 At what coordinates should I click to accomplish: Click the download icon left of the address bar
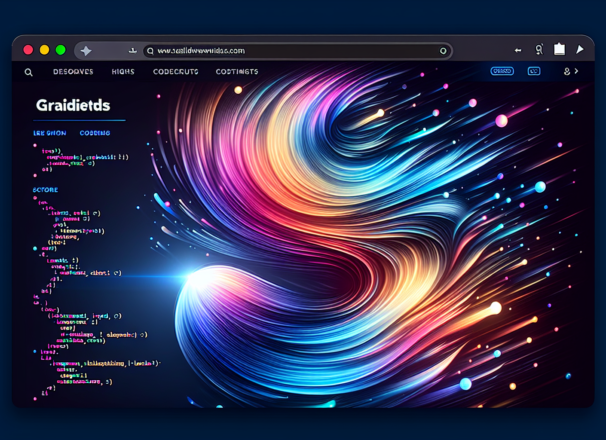pyautogui.click(x=132, y=50)
